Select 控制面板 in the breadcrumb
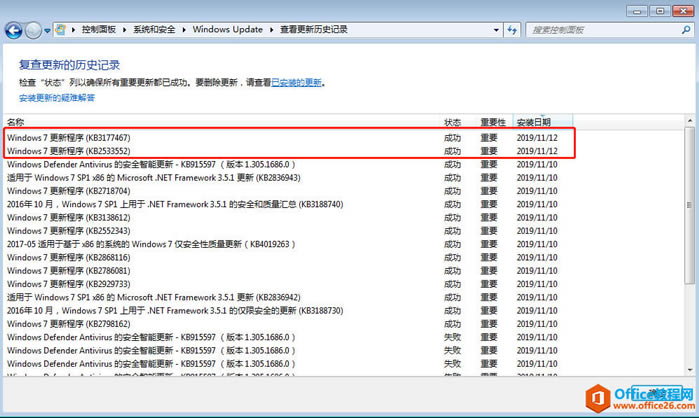Viewport: 699px width, 418px height. click(99, 29)
